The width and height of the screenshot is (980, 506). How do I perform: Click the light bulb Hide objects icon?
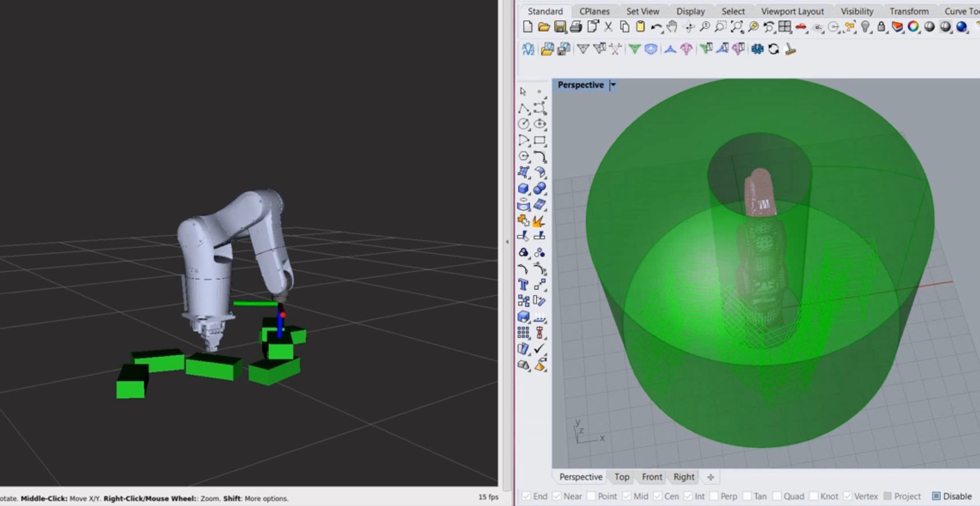coord(865,26)
